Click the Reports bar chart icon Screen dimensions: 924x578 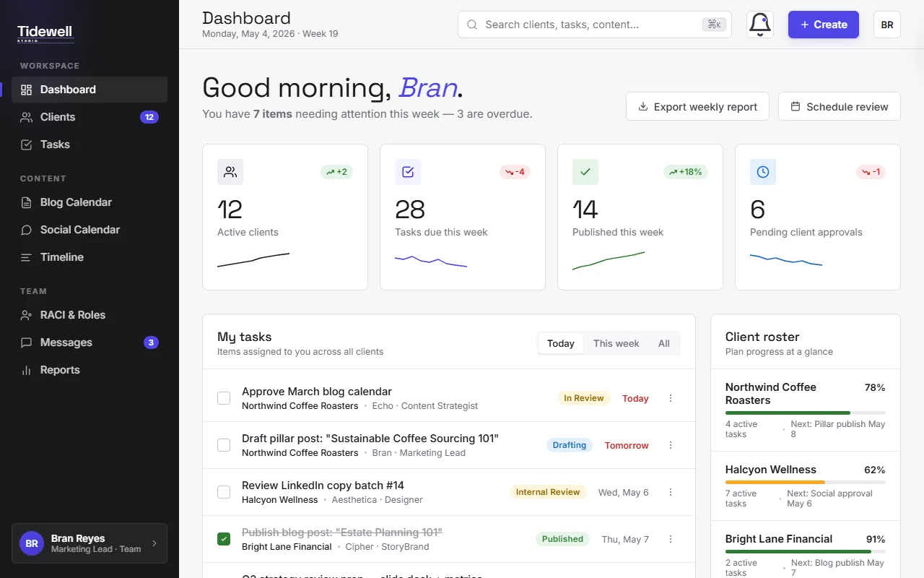click(27, 370)
